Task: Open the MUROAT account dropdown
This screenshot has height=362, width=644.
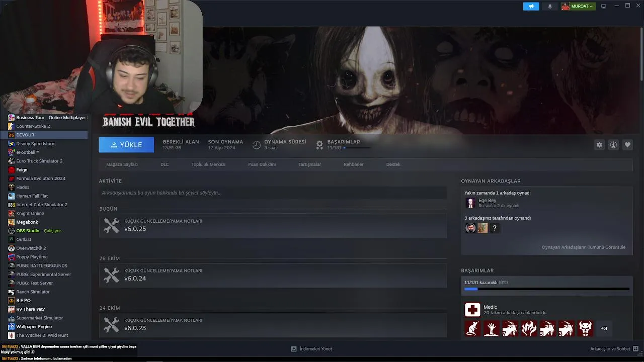Action: click(x=579, y=6)
